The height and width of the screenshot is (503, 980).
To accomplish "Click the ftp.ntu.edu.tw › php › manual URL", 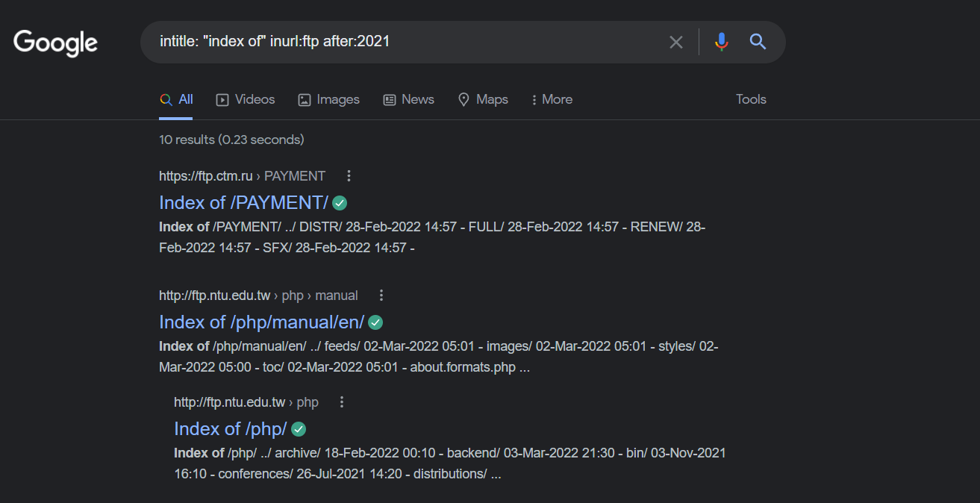I will [258, 296].
